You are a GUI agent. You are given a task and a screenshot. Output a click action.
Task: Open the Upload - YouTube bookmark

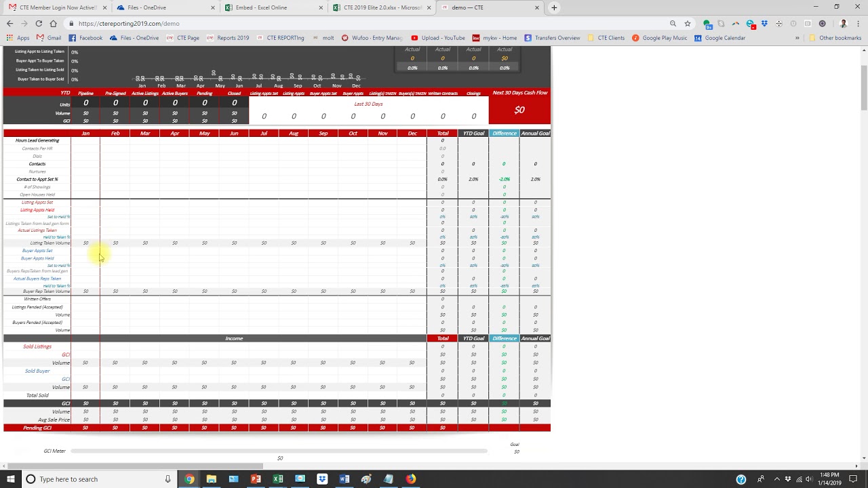(438, 38)
